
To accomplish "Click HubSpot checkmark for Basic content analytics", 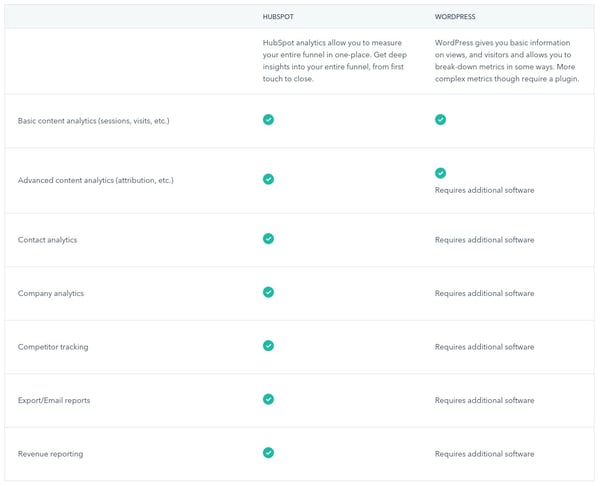I will 268,120.
